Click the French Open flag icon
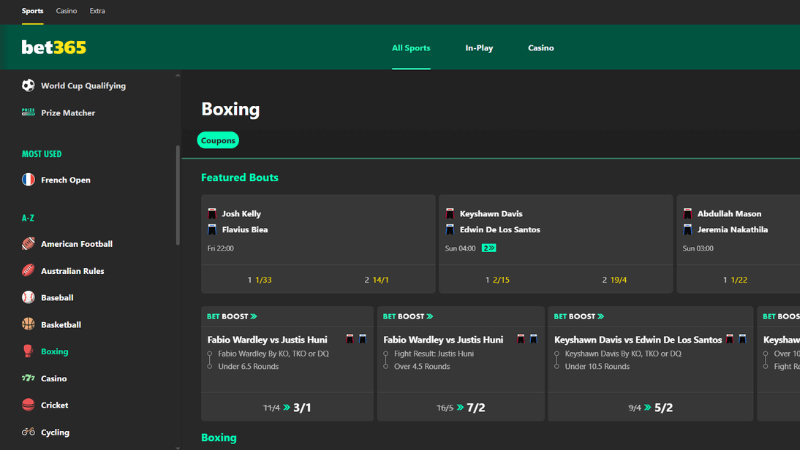The height and width of the screenshot is (450, 800). 28,180
